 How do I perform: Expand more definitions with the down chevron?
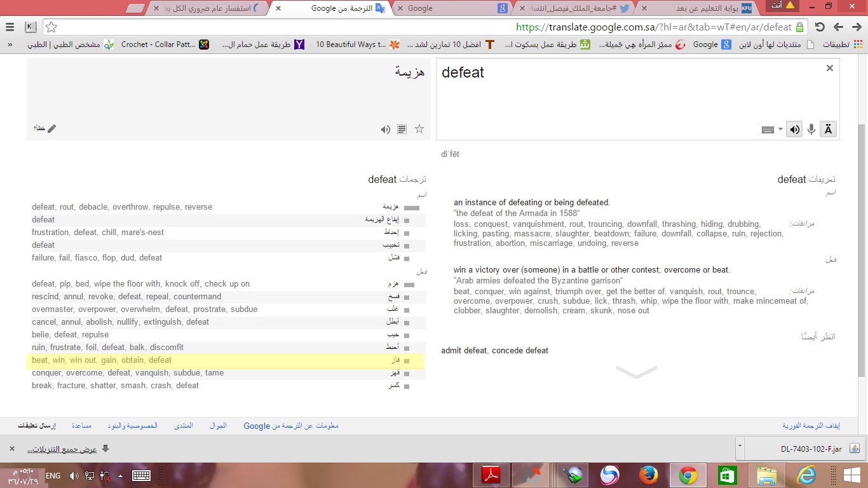636,372
